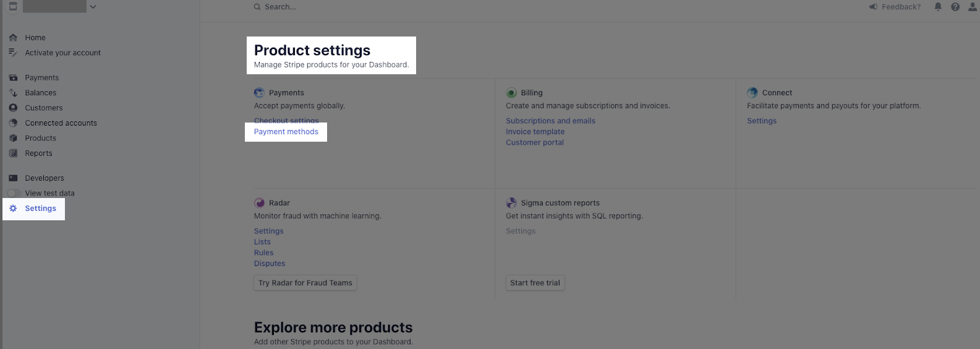Click the Customers person icon

[x=13, y=108]
